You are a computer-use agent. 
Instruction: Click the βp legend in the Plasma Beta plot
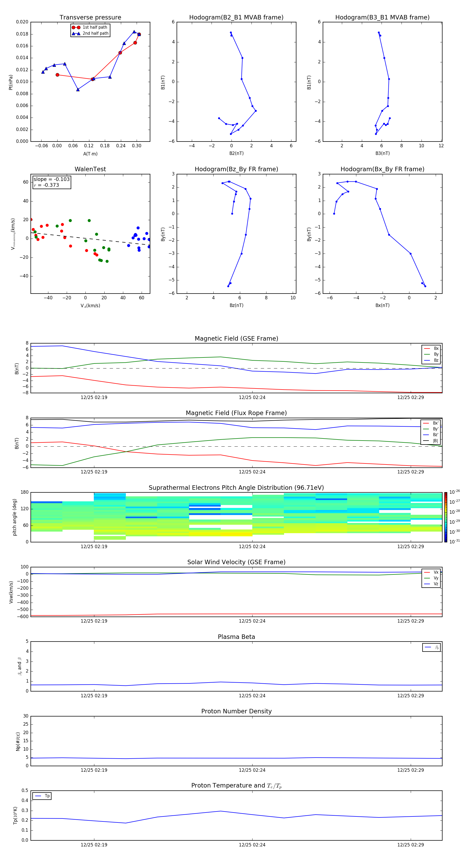click(431, 647)
